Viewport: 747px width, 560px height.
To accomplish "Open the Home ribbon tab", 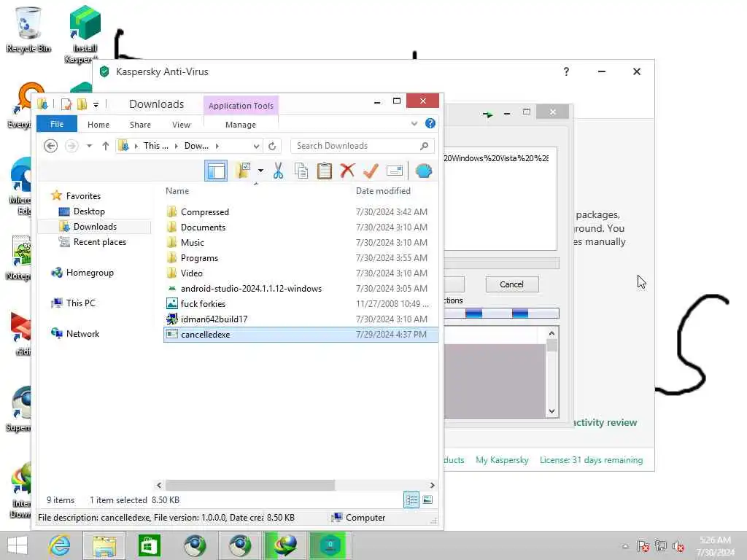I will (x=98, y=124).
